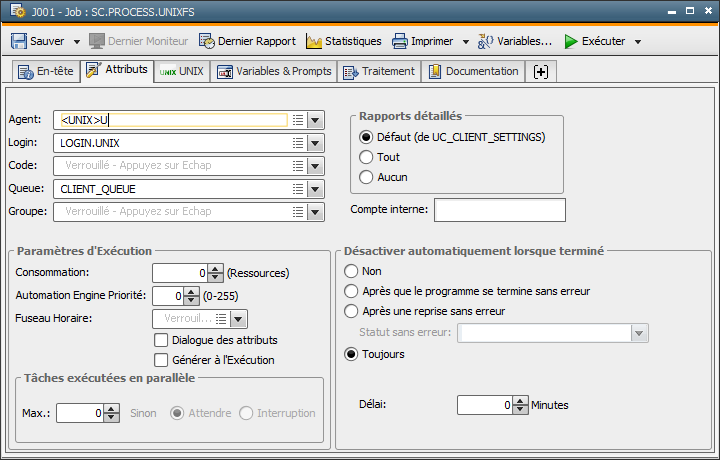The image size is (720, 460).
Task: Enable Générer à l'Exécution checkbox
Action: (161, 360)
